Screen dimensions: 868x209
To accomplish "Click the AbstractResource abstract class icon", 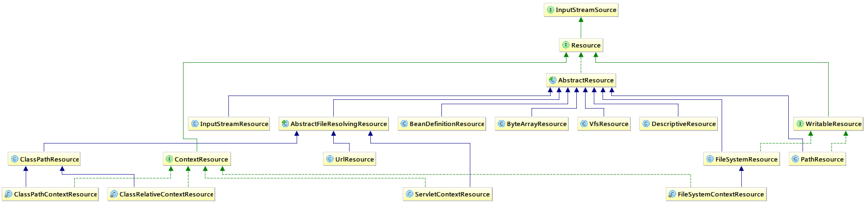I will pyautogui.click(x=552, y=80).
